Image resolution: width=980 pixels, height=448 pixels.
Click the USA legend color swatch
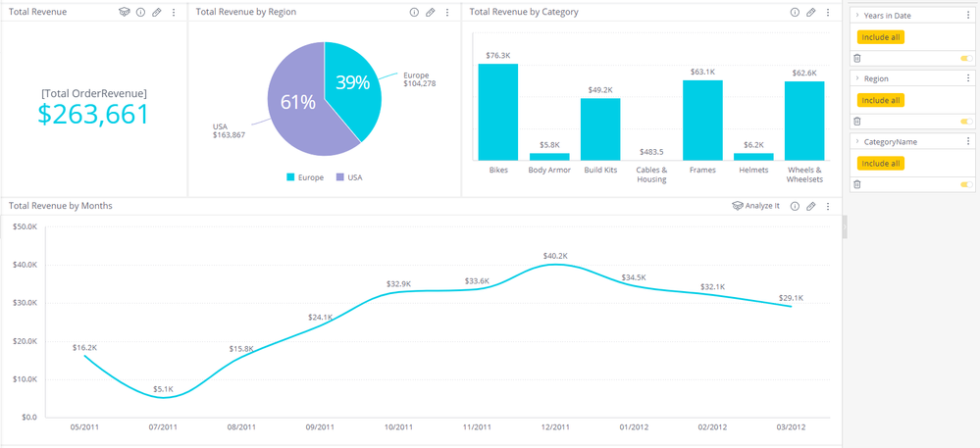[x=340, y=177]
